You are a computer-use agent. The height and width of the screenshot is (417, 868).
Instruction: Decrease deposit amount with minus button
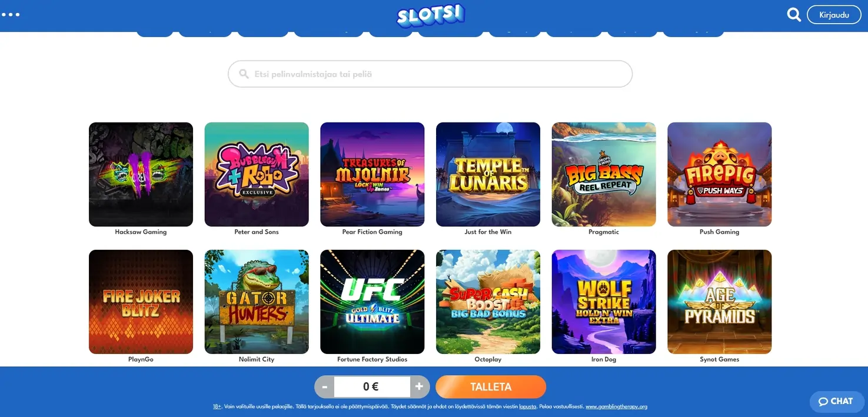324,387
